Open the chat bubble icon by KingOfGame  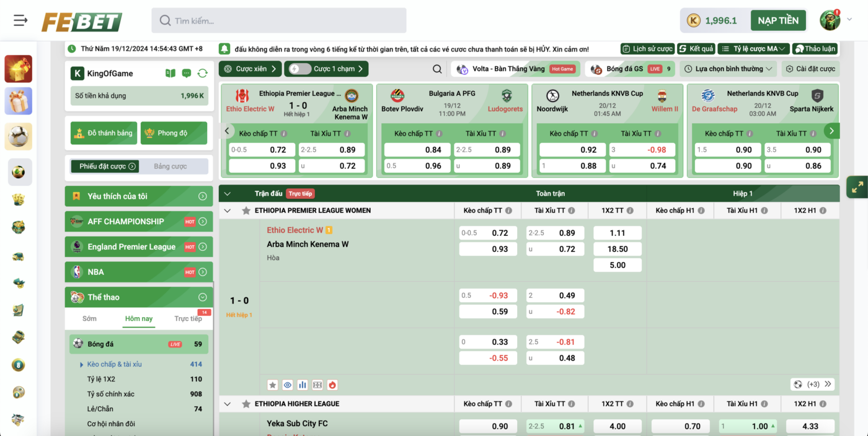click(x=187, y=74)
